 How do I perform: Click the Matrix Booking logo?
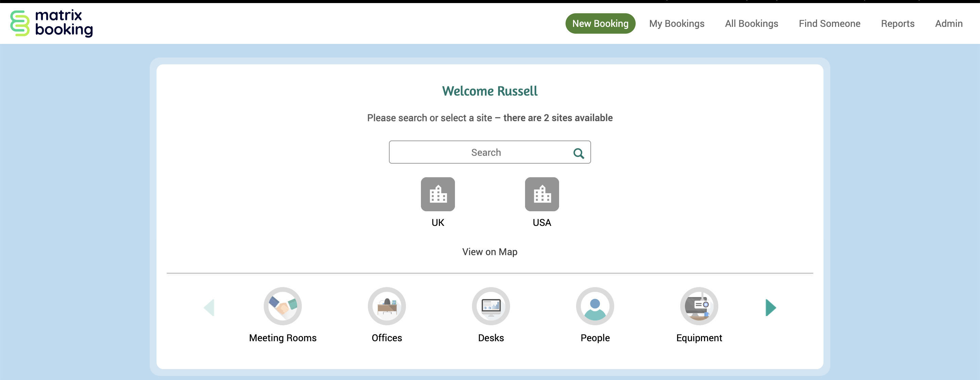[51, 23]
